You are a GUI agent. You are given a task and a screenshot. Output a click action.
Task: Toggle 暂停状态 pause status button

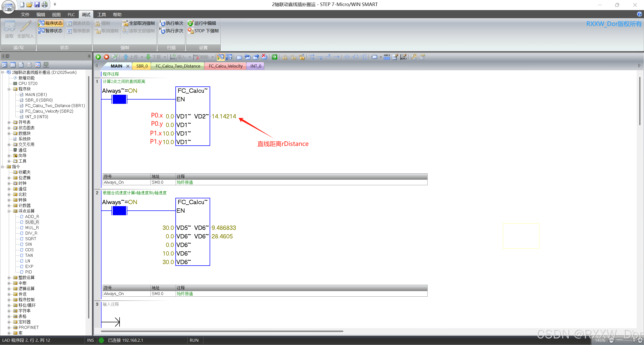pyautogui.click(x=51, y=31)
